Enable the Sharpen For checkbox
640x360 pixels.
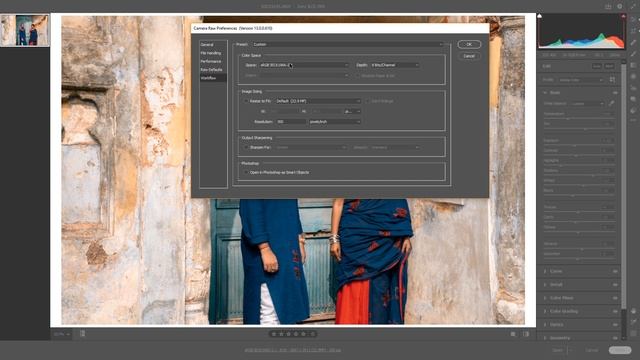tap(246, 147)
